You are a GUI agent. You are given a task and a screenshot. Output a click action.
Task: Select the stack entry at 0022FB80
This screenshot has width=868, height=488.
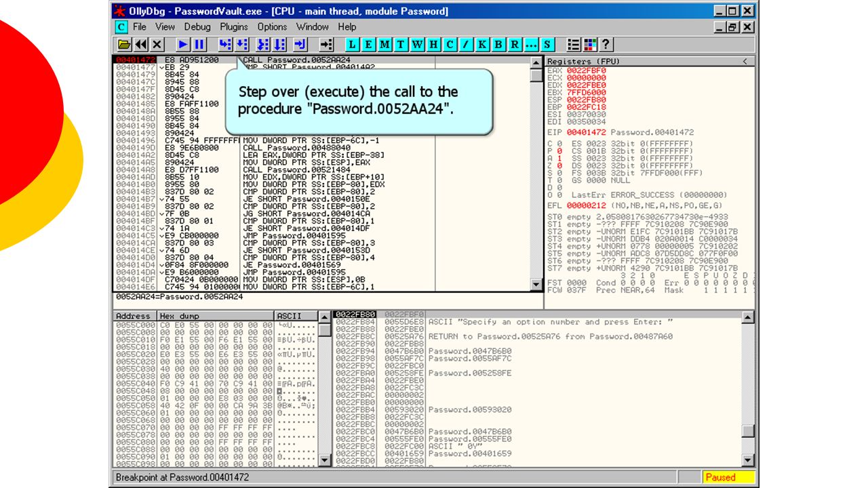coord(538,314)
